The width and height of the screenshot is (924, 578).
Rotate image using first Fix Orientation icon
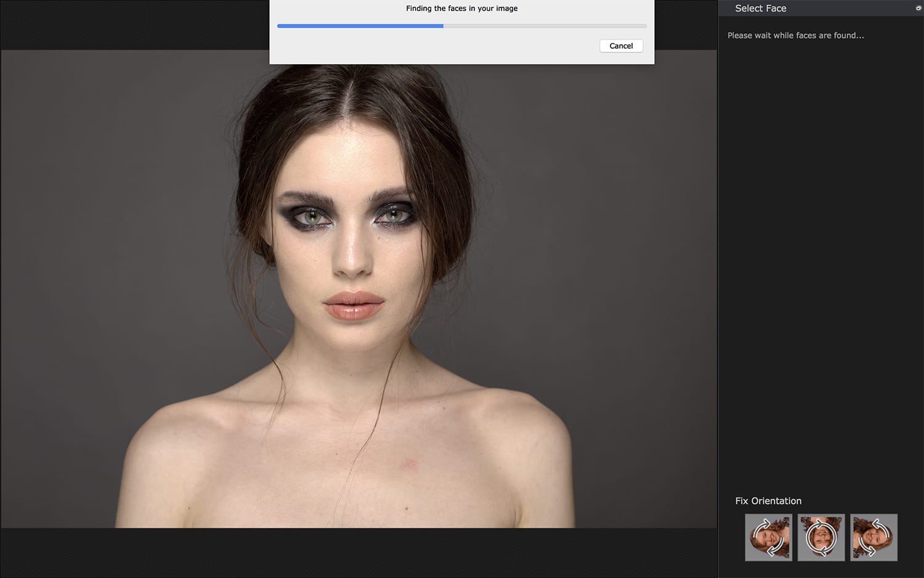768,537
